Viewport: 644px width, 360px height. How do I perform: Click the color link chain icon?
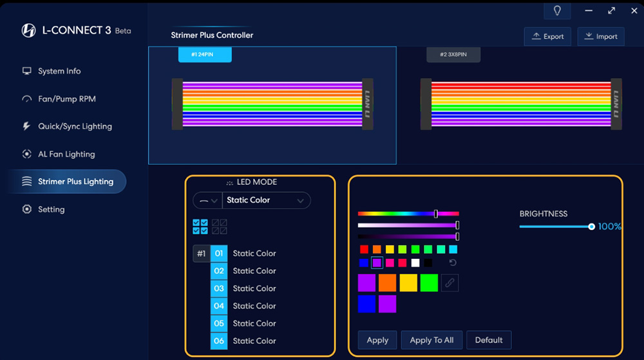point(450,283)
